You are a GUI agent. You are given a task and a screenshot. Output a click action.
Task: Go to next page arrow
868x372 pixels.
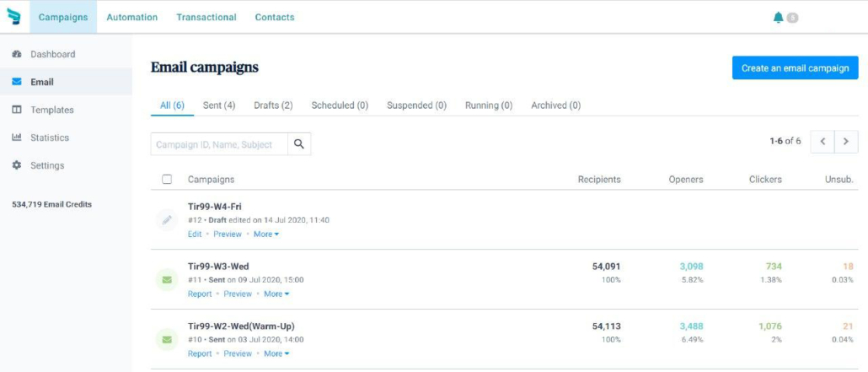coord(846,142)
